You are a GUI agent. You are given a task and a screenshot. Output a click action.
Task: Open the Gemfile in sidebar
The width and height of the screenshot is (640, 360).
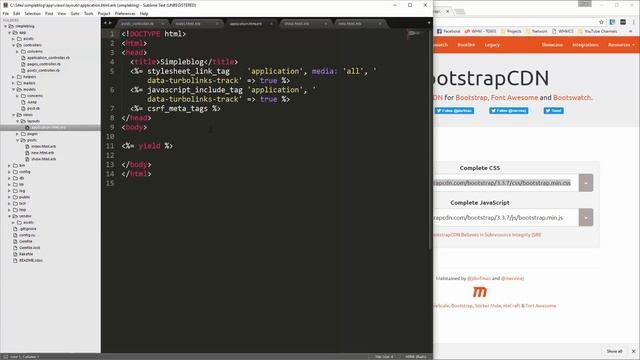tap(25, 241)
